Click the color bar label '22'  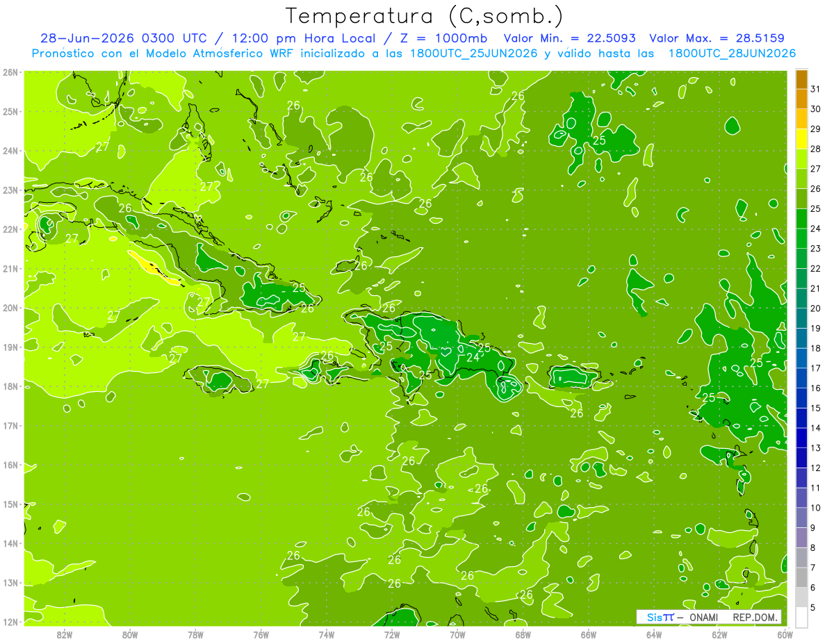[815, 269]
